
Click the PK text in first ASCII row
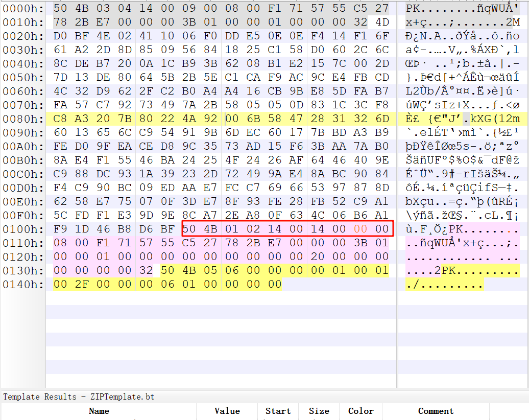click(x=412, y=9)
